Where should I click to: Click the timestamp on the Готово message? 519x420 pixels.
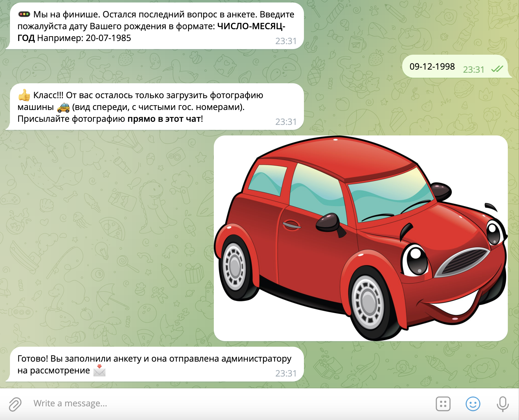(x=286, y=373)
